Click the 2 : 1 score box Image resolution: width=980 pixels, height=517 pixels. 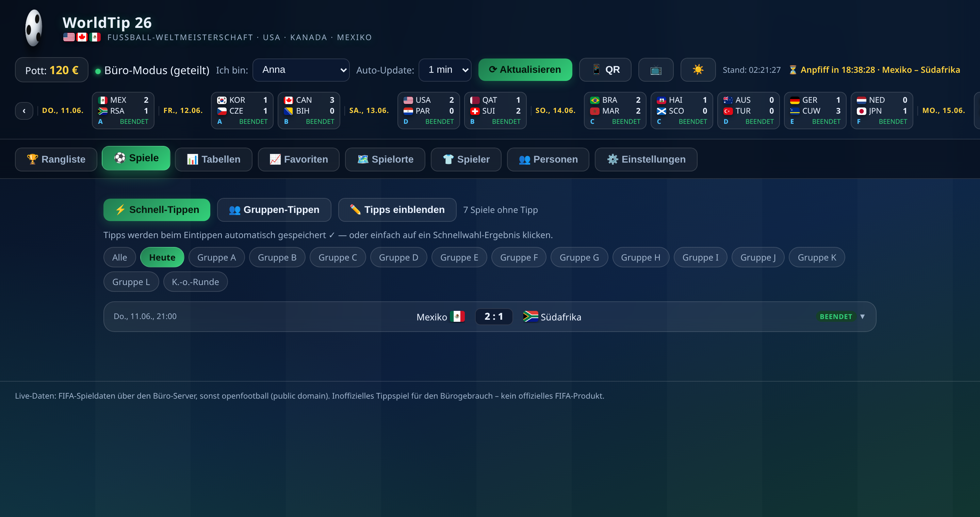[x=493, y=316]
